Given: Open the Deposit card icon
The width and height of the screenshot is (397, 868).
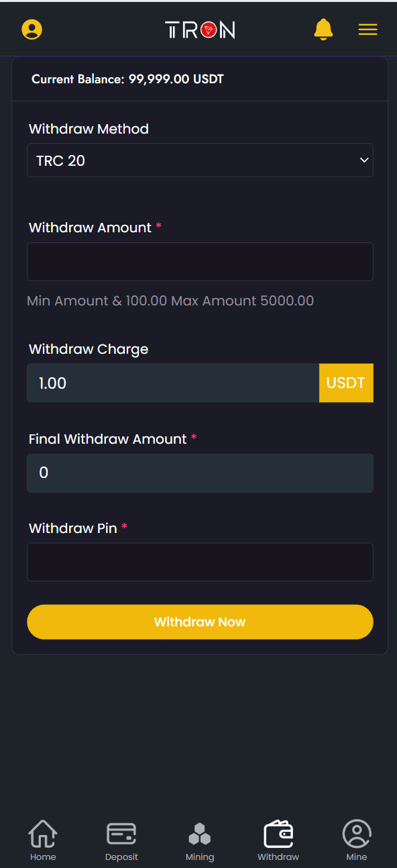Looking at the screenshot, I should click(x=121, y=834).
